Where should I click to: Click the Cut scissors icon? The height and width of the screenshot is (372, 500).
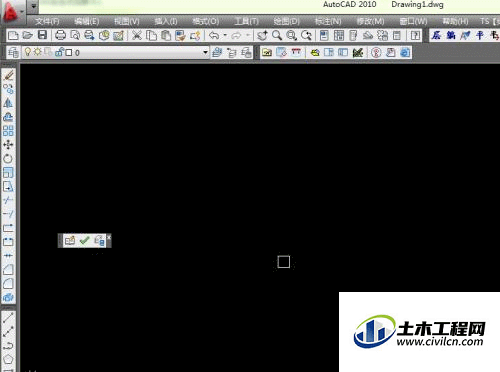pos(137,35)
